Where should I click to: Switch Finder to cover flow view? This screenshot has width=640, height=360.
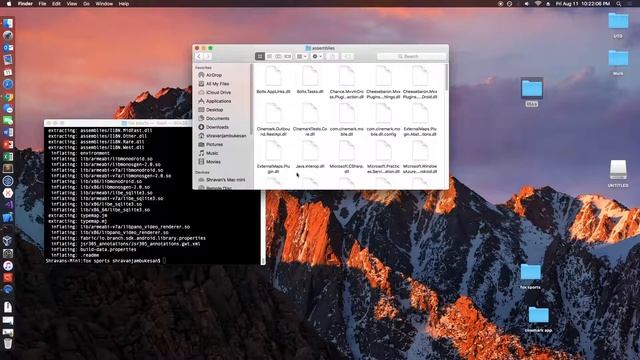288,56
